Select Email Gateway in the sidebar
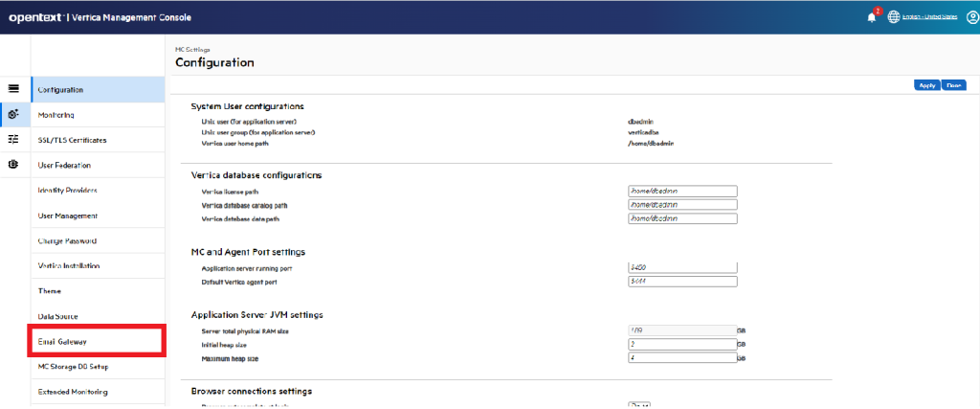 pos(98,341)
